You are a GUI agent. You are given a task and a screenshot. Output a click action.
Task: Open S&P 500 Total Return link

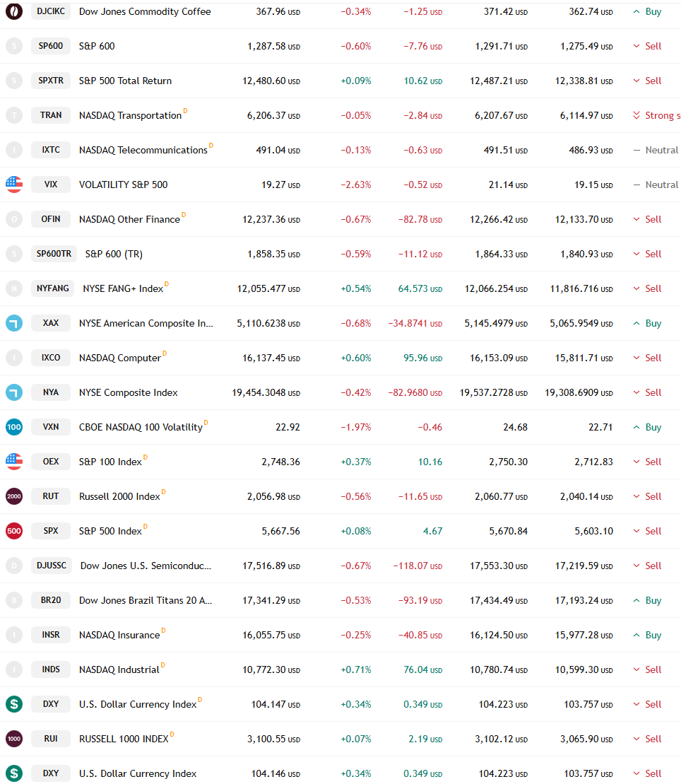[x=126, y=81]
